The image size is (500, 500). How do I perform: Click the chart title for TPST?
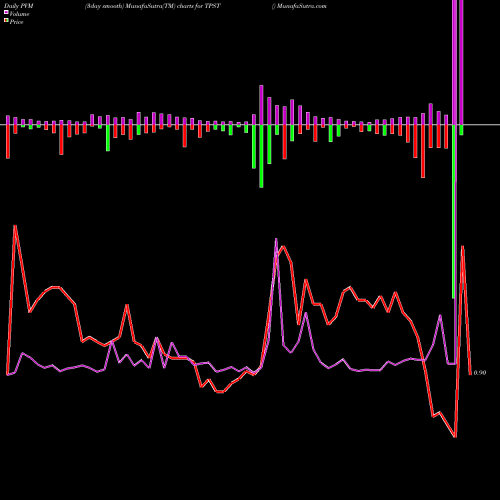tap(153, 6)
